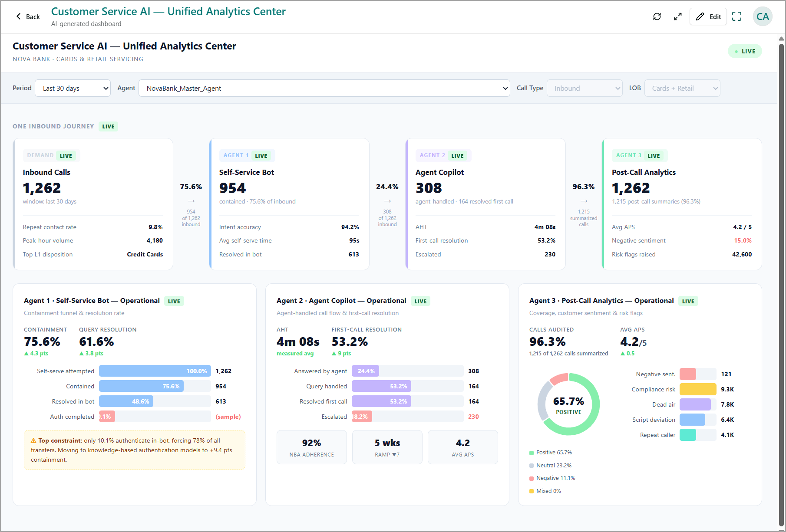The image size is (786, 532).
Task: Click the Top L1 disposition Credit Cards value
Action: pos(145,254)
